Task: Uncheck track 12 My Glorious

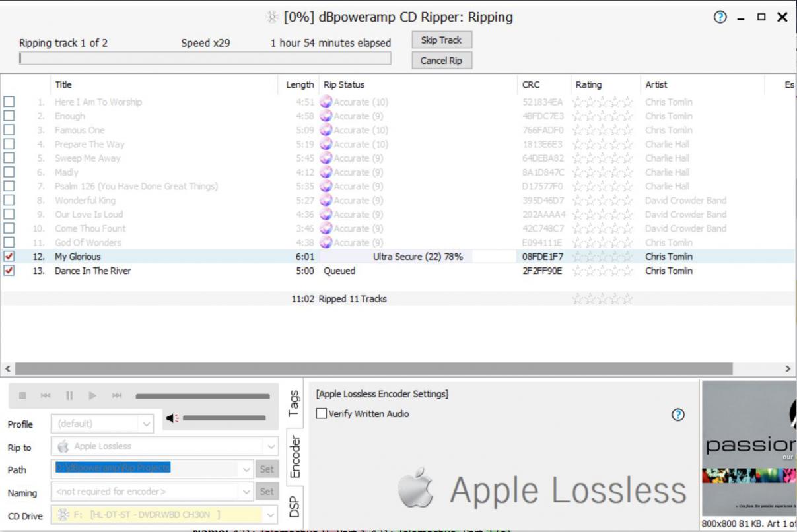Action: coord(9,256)
